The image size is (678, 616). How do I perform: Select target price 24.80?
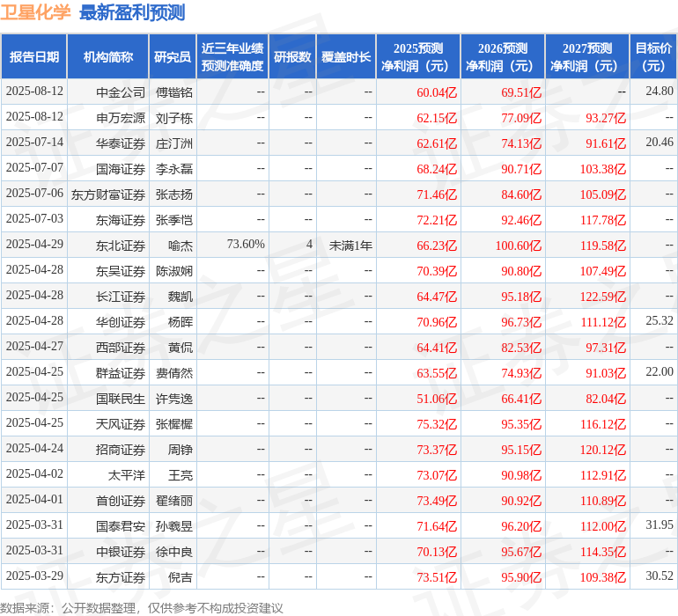(660, 92)
